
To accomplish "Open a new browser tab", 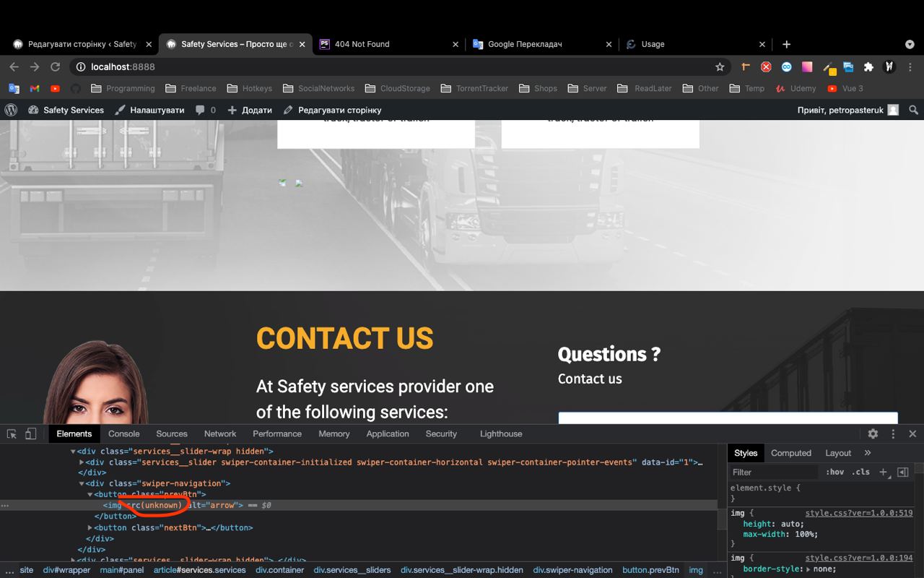I will click(x=787, y=44).
